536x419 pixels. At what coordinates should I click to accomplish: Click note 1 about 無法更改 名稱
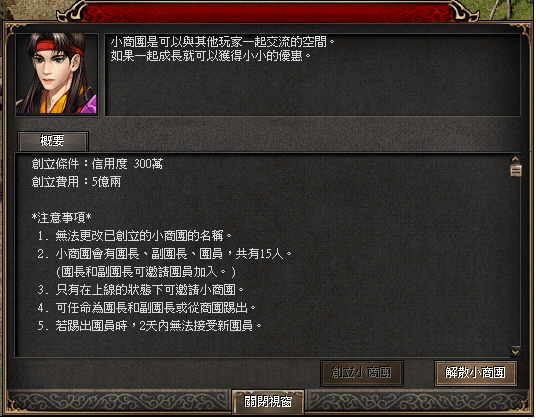[x=135, y=236]
